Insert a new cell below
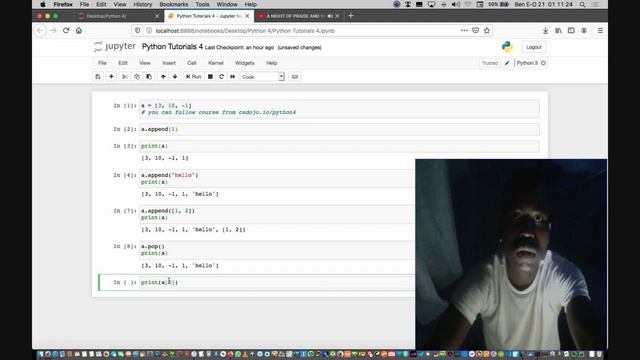This screenshot has height=360, width=640. point(111,77)
